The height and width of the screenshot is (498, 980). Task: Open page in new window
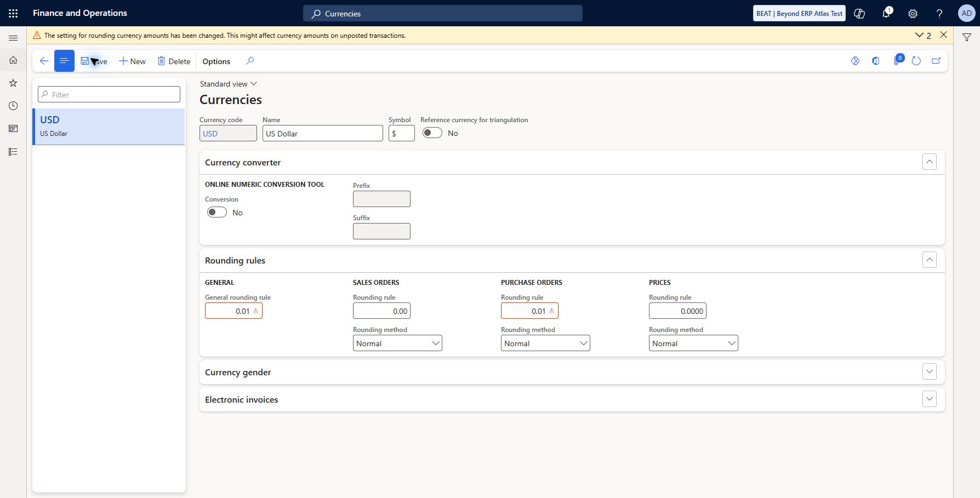click(x=936, y=61)
